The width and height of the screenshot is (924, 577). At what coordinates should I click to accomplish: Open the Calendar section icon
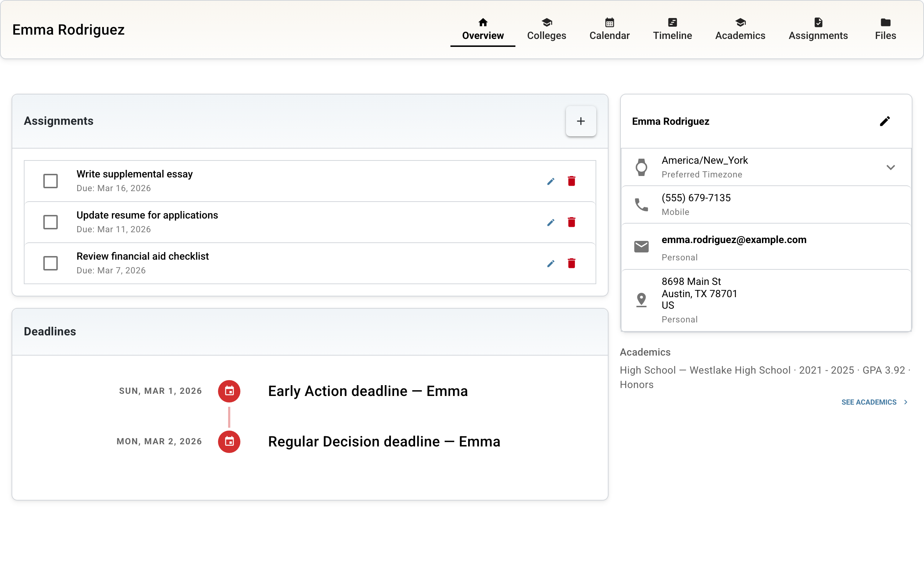pyautogui.click(x=609, y=22)
